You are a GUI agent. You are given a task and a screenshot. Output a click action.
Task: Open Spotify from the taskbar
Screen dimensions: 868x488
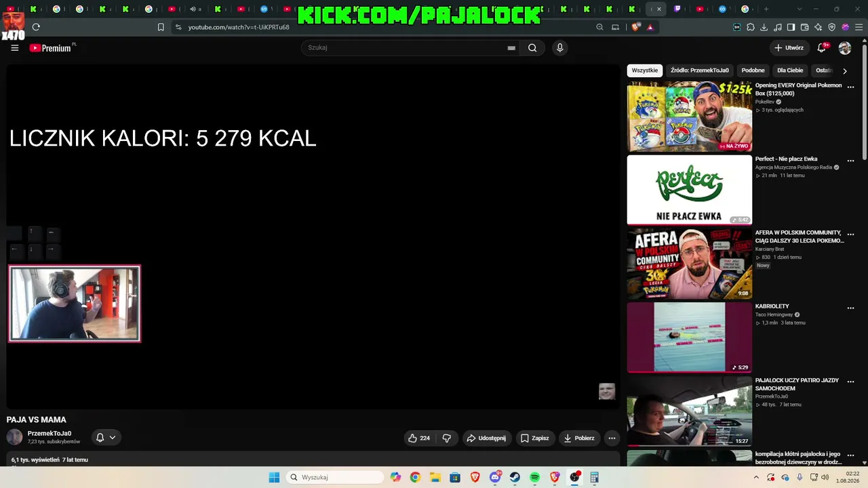534,477
